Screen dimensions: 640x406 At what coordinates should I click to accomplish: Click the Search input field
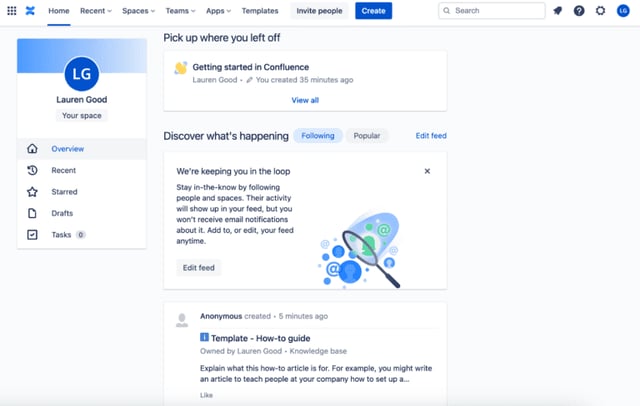click(492, 11)
